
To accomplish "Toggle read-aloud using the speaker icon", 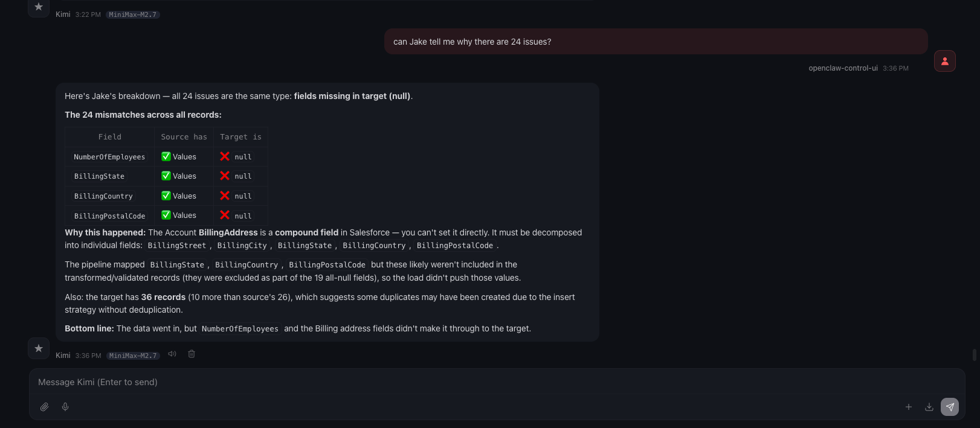I will pyautogui.click(x=172, y=354).
